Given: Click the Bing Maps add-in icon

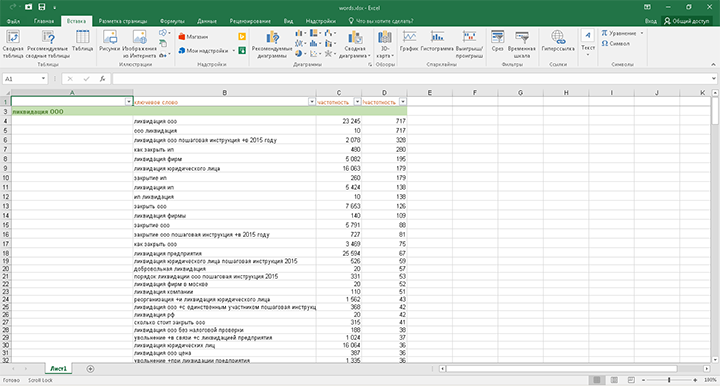Looking at the screenshot, I should coord(242,37).
